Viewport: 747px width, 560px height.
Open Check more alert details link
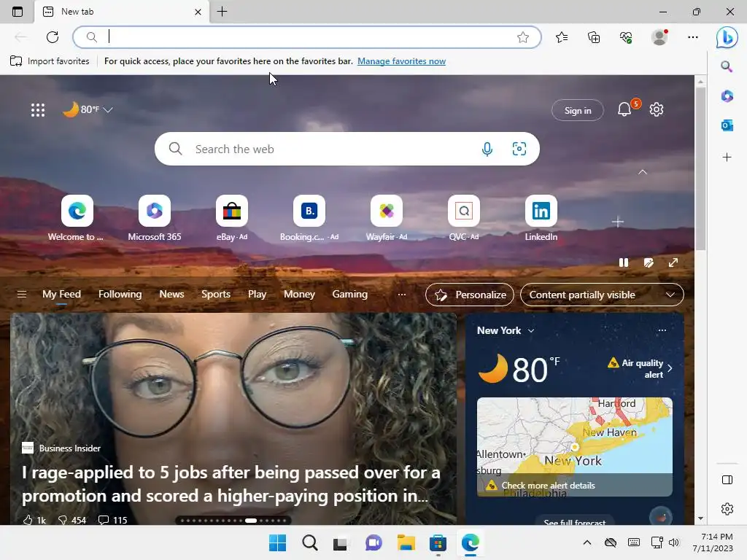point(548,486)
